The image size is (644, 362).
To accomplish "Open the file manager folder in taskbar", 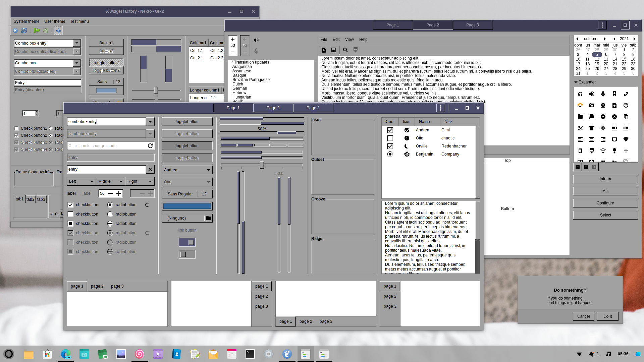I will coord(29,354).
